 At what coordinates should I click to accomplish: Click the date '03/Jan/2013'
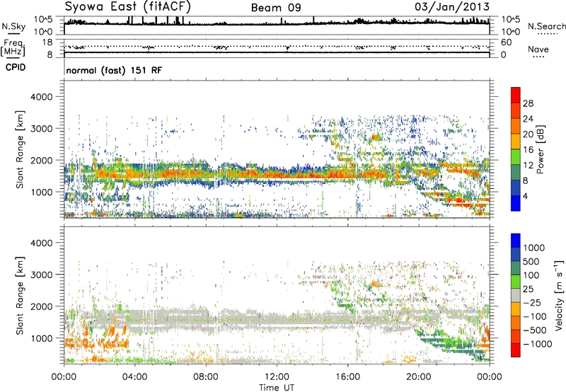(x=451, y=7)
